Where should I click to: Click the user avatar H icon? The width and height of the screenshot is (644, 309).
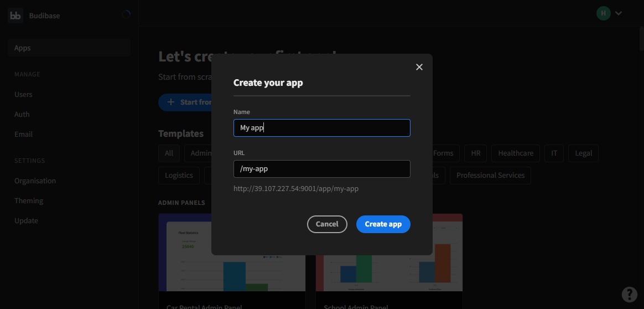603,13
